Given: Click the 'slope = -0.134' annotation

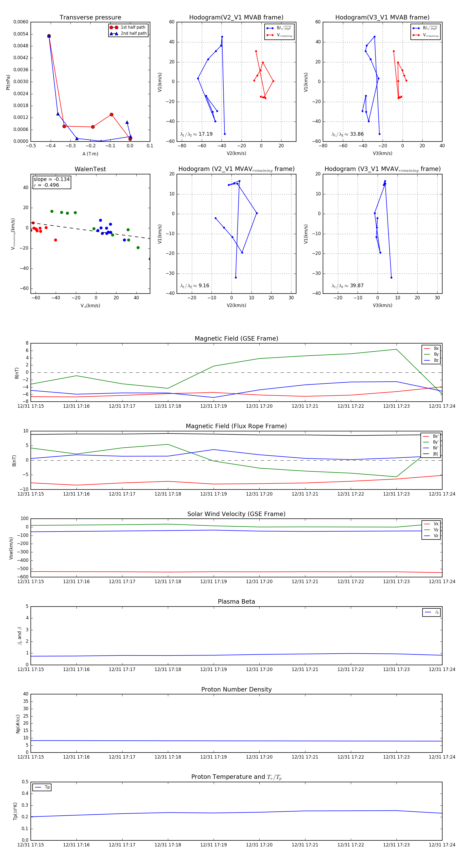Looking at the screenshot, I should 52,179.
